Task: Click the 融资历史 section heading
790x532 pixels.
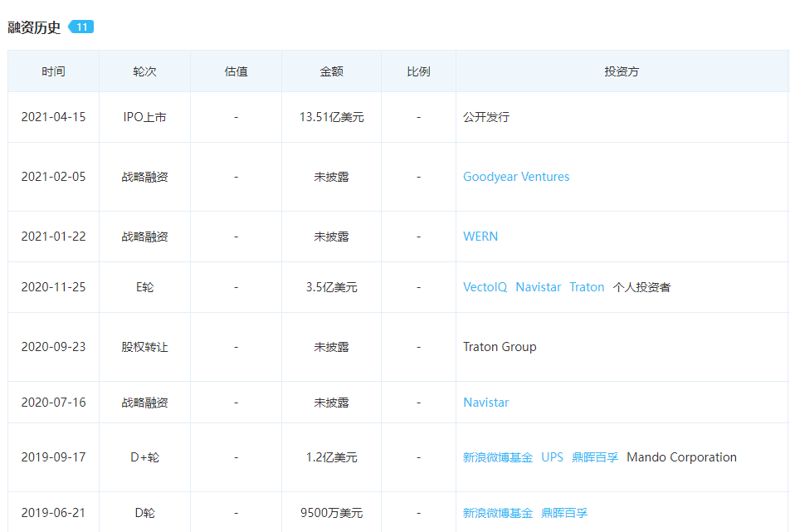Action: [x=34, y=27]
